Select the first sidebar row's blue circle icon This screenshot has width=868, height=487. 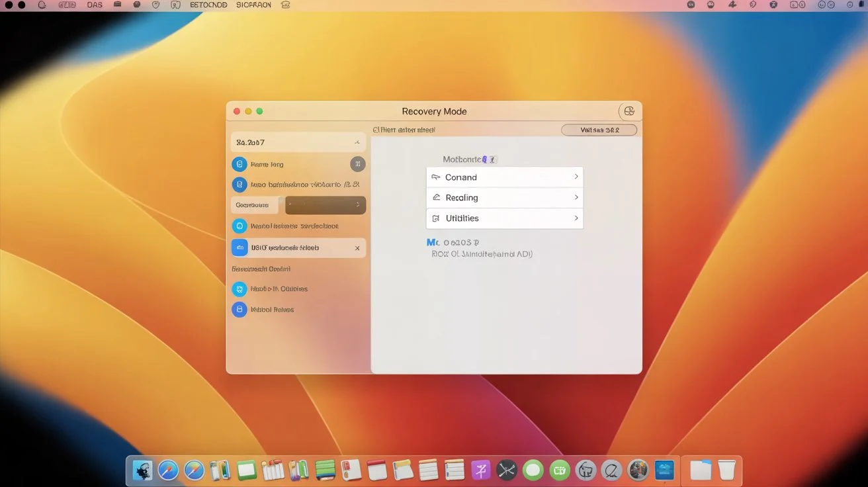pyautogui.click(x=239, y=164)
